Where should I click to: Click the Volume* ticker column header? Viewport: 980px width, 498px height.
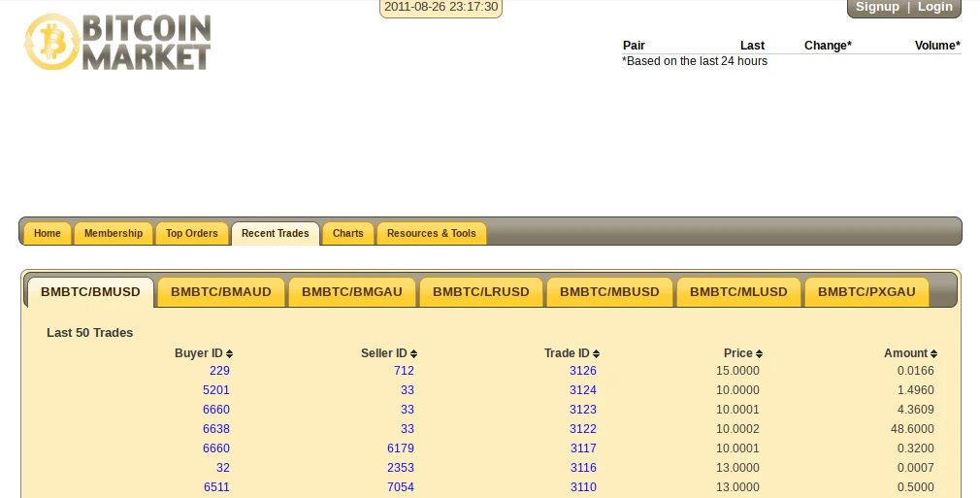937,46
